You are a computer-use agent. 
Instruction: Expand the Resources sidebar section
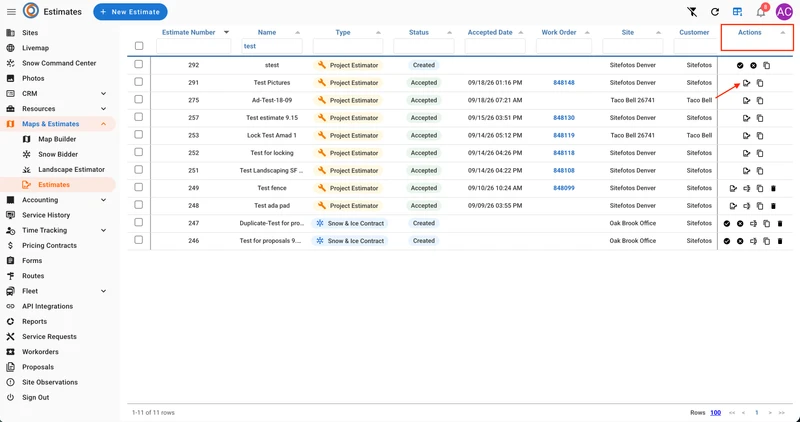tap(104, 109)
